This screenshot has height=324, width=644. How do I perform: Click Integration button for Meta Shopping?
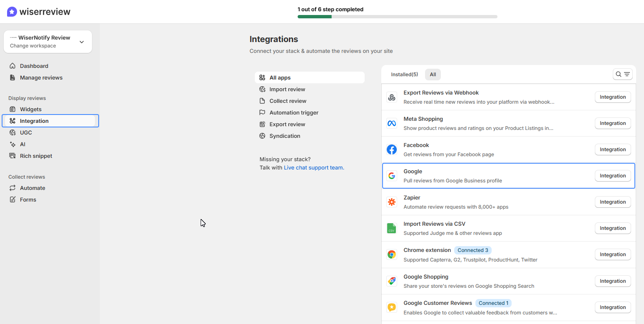(x=612, y=123)
